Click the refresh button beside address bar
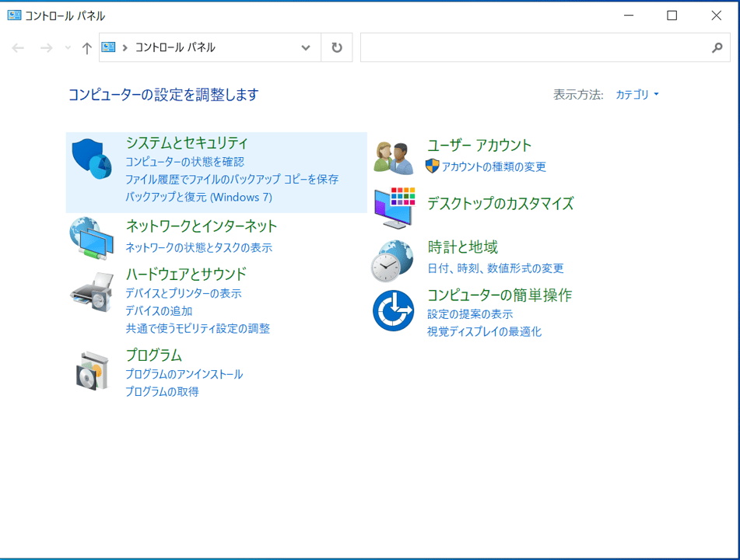 coord(336,47)
